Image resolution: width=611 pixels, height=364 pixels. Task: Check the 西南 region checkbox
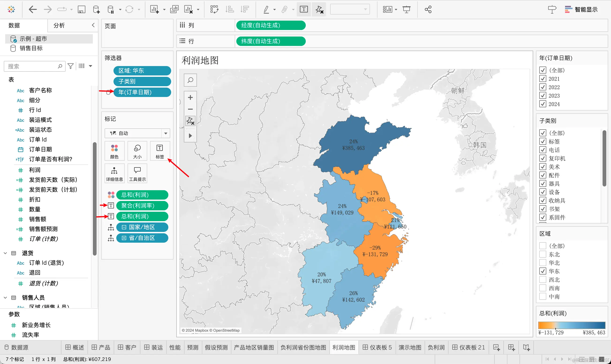point(543,288)
